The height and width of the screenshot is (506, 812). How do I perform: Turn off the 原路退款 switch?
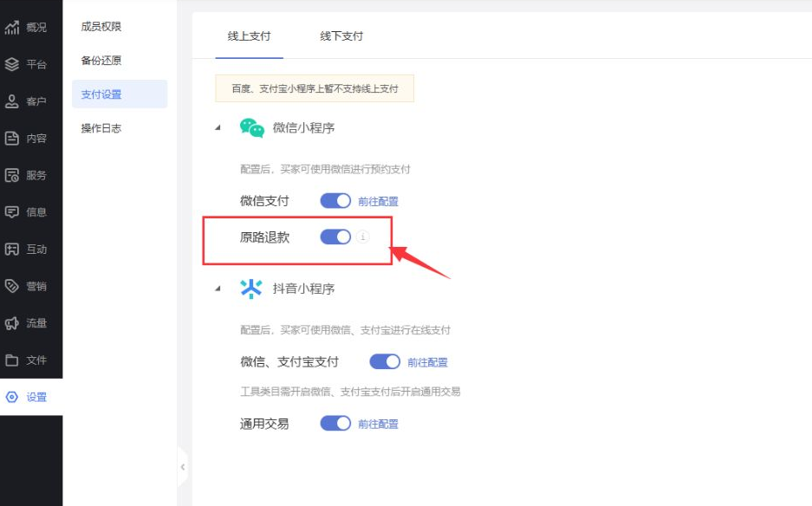[x=335, y=237]
